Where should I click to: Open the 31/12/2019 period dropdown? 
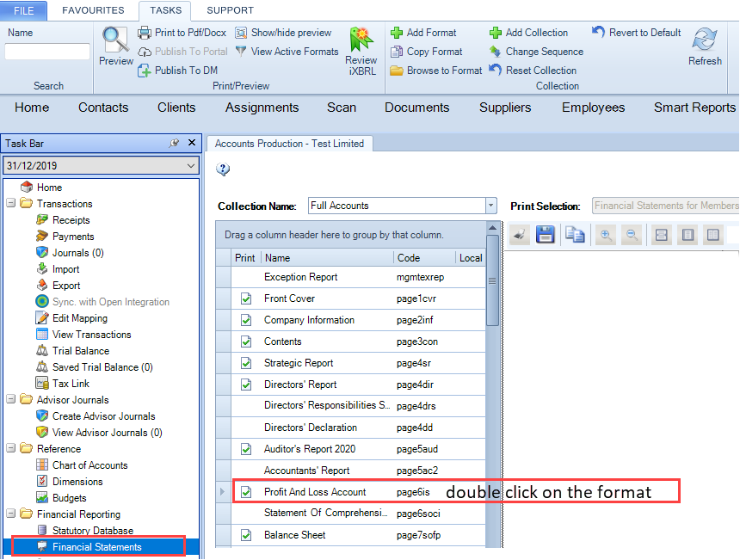(191, 166)
